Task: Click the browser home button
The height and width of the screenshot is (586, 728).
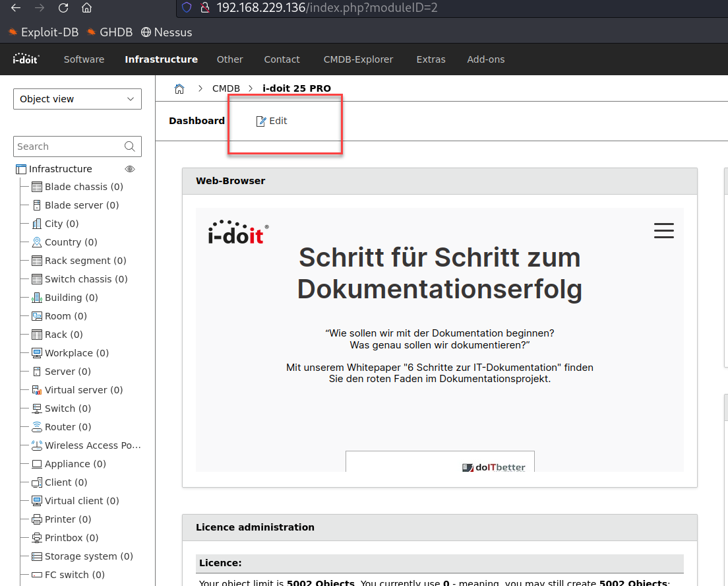Action: 87,7
